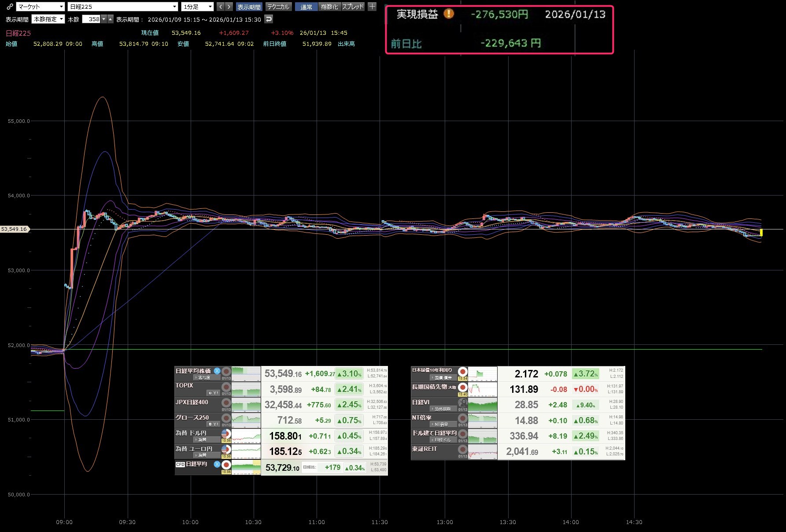786x532 pixels.
Task: Select the テクニカル tab button
Action: pyautogui.click(x=278, y=7)
